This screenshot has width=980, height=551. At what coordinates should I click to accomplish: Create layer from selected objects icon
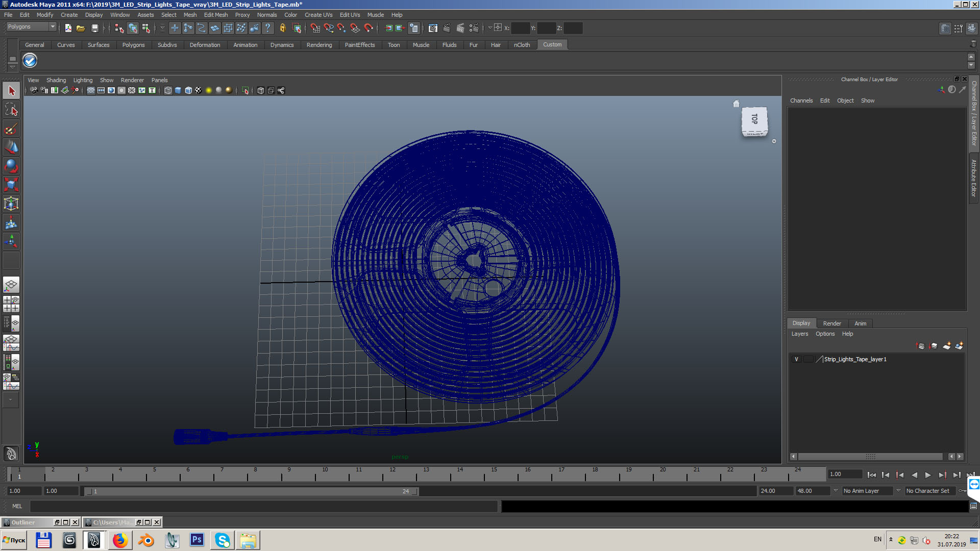pyautogui.click(x=960, y=346)
